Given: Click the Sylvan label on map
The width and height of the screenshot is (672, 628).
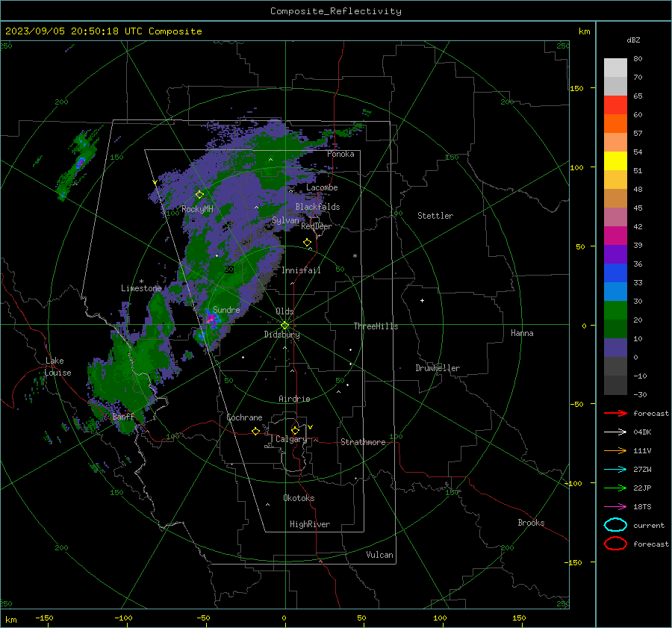Looking at the screenshot, I should click(x=285, y=220).
